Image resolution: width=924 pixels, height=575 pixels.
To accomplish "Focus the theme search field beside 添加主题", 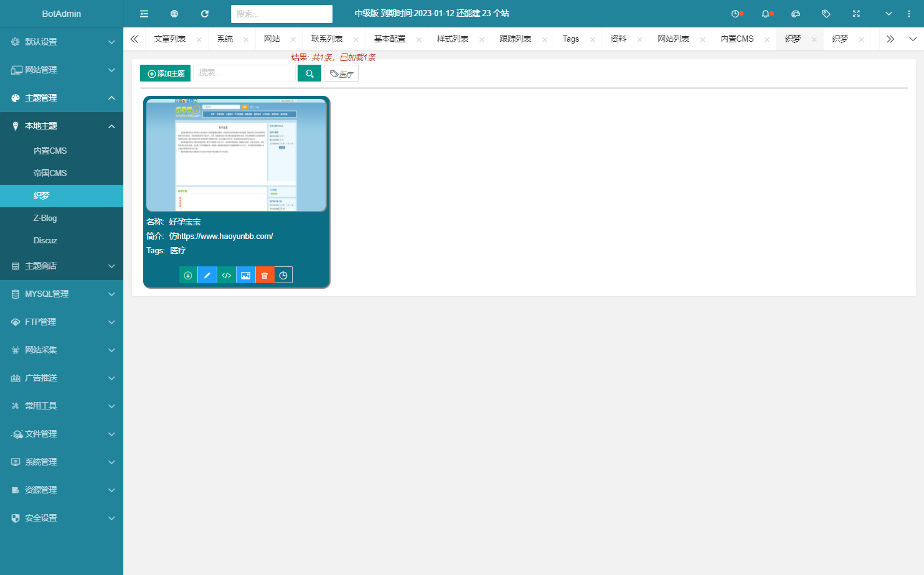I will [x=244, y=73].
